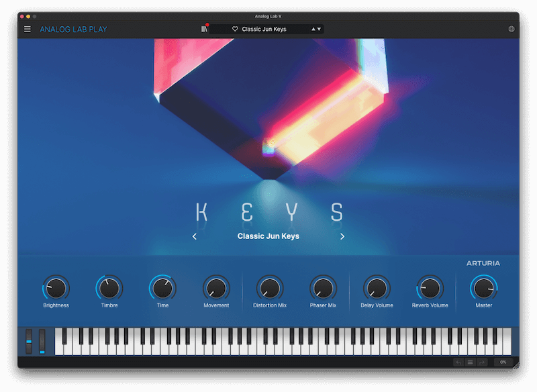Toggle the favorite heart on the current preset
The height and width of the screenshot is (392, 537).
235,29
